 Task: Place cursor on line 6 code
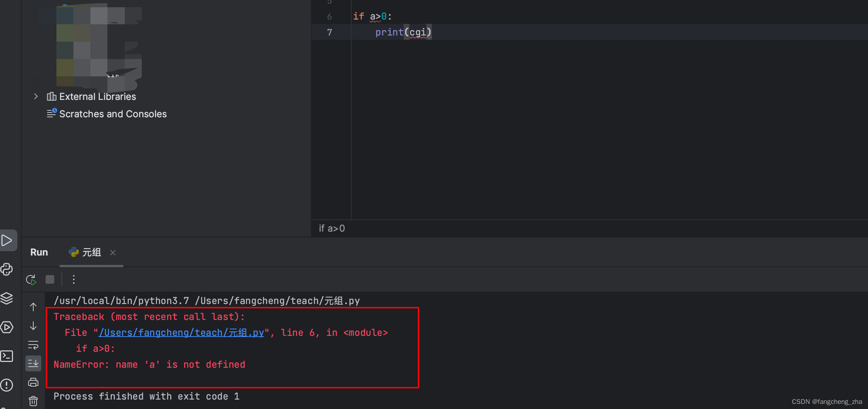tap(372, 16)
